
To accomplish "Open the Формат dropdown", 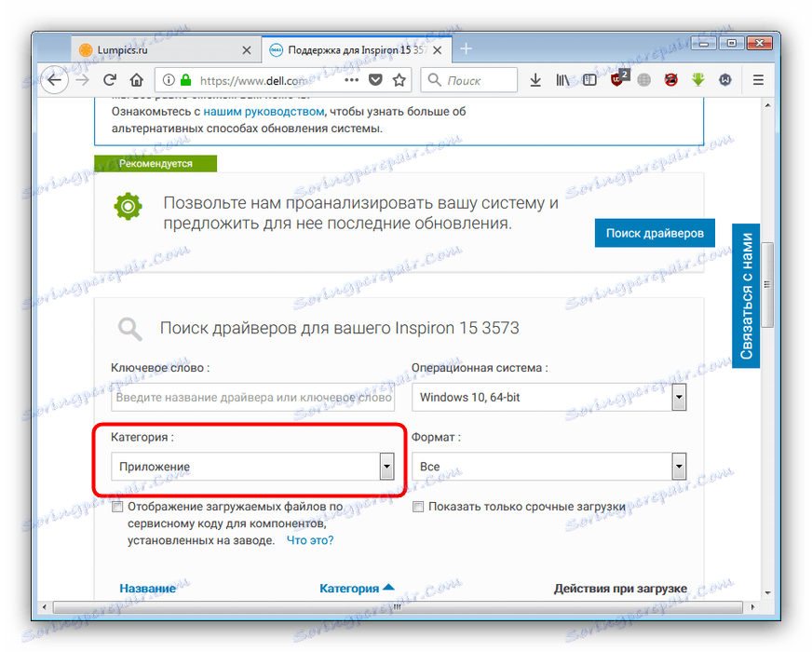I will point(548,467).
